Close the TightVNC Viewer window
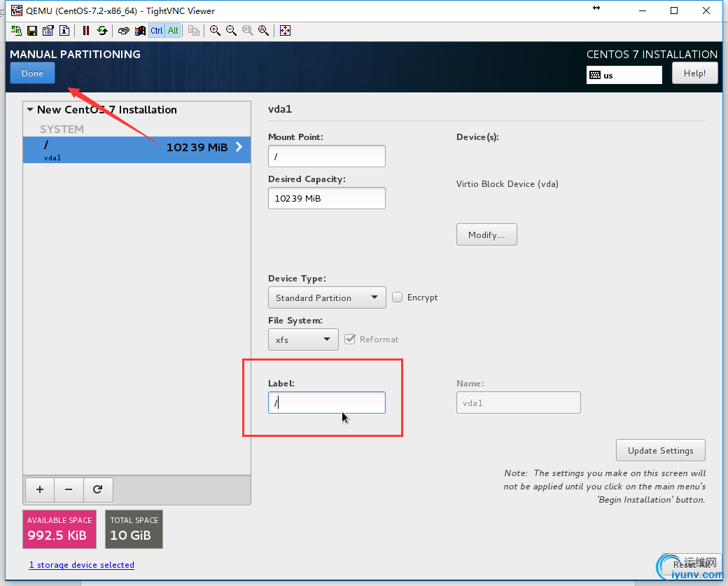The image size is (728, 586). (x=706, y=11)
